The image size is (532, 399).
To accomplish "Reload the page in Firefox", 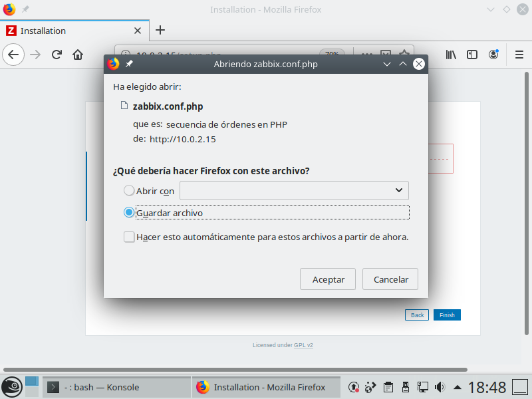I will pos(57,55).
